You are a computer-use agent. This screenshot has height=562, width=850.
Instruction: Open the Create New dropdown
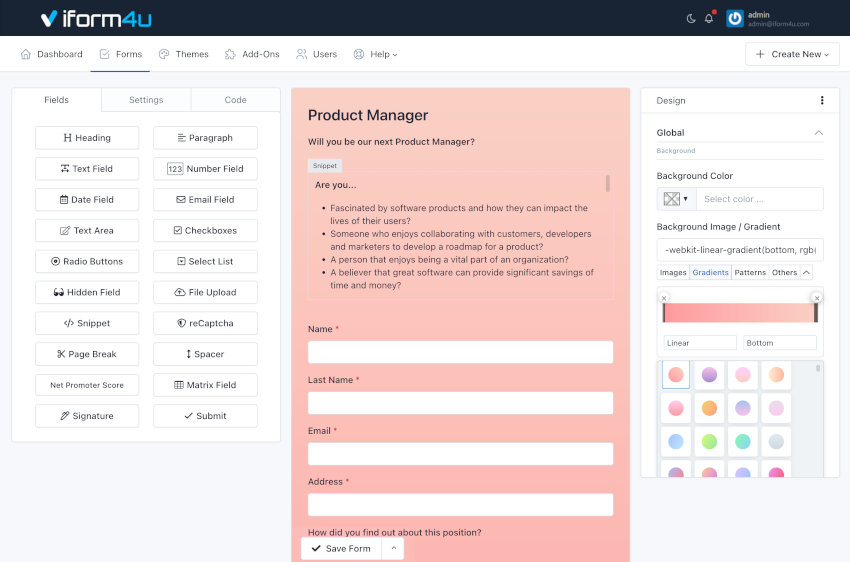pyautogui.click(x=792, y=54)
